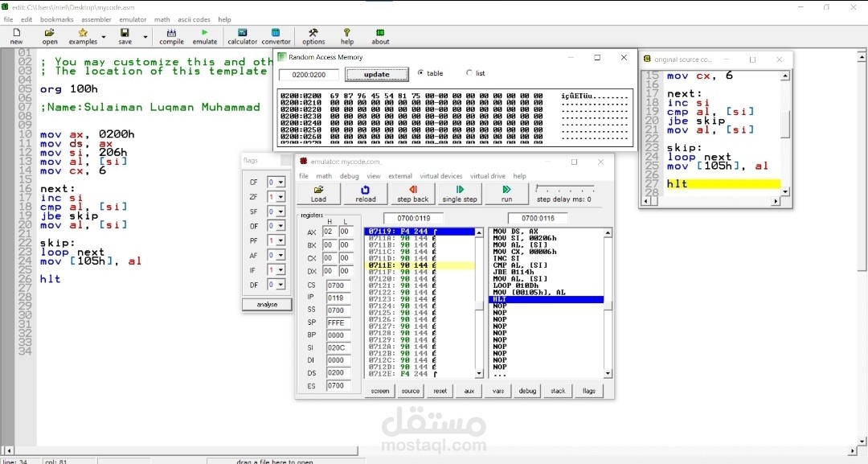Click the source button in emulator
Image resolution: width=868 pixels, height=464 pixels.
click(410, 391)
